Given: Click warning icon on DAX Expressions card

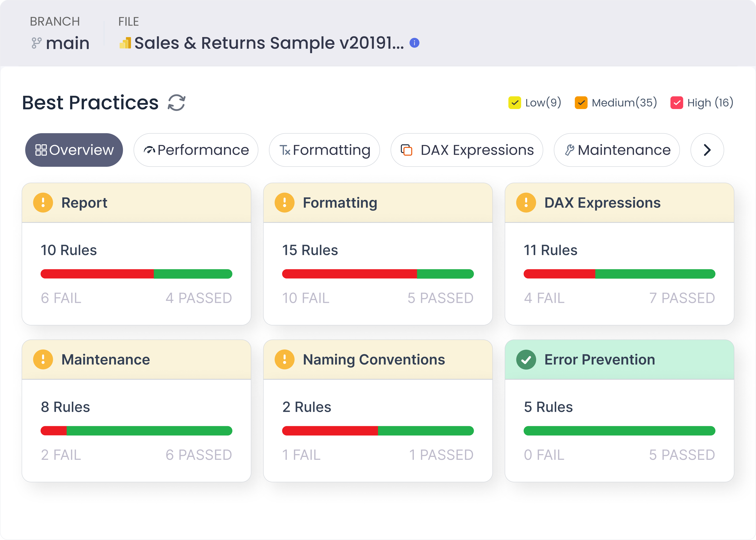Looking at the screenshot, I should [x=526, y=202].
